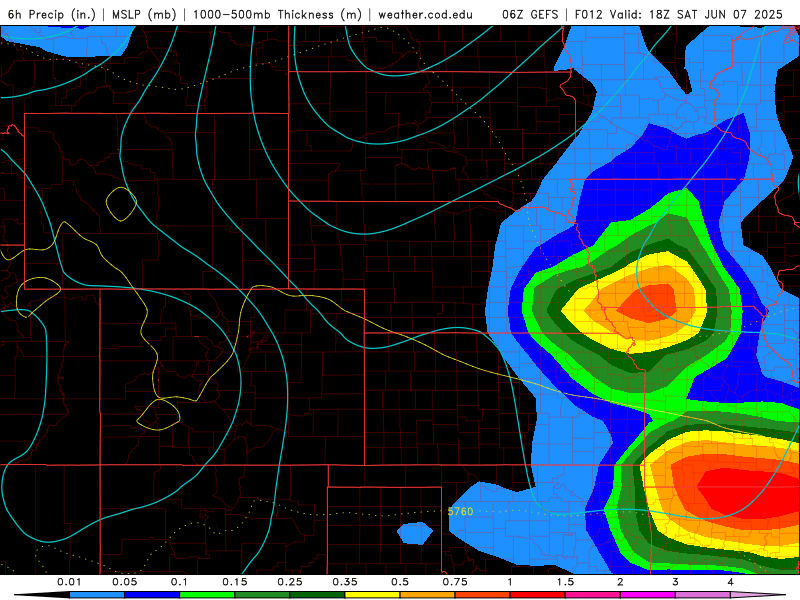Click the 0.1 legend value label
The height and width of the screenshot is (600, 800).
[179, 582]
